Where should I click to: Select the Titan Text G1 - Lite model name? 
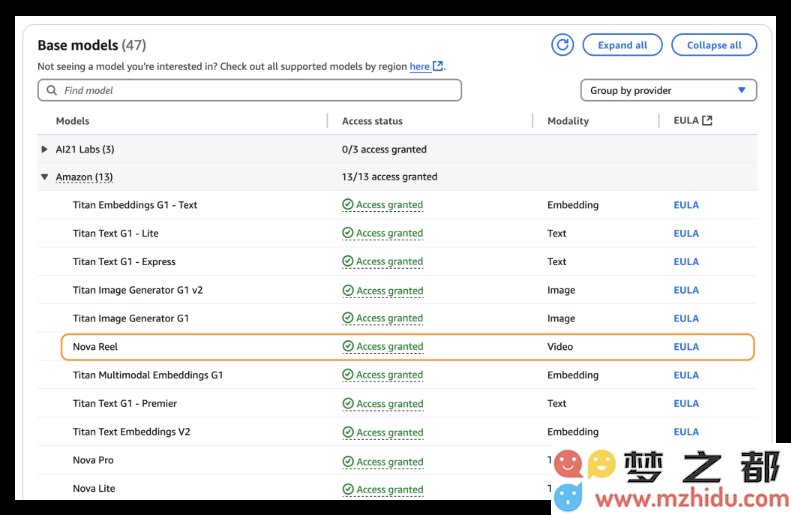116,233
